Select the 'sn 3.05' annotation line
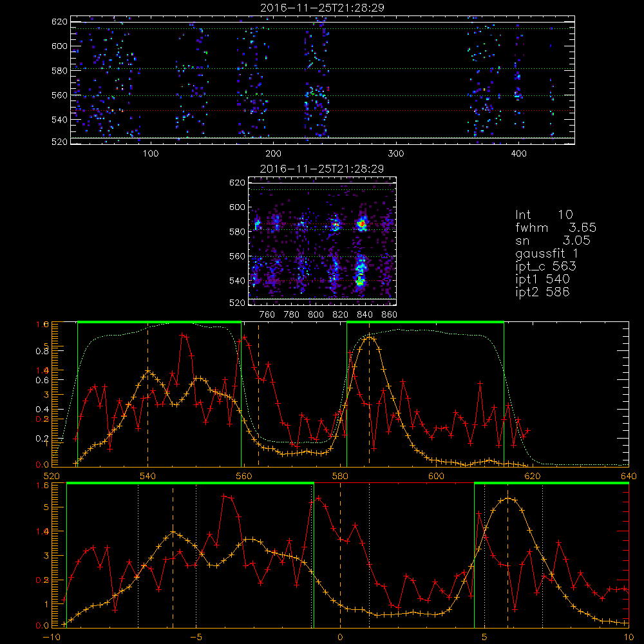644x644 pixels. click(553, 241)
